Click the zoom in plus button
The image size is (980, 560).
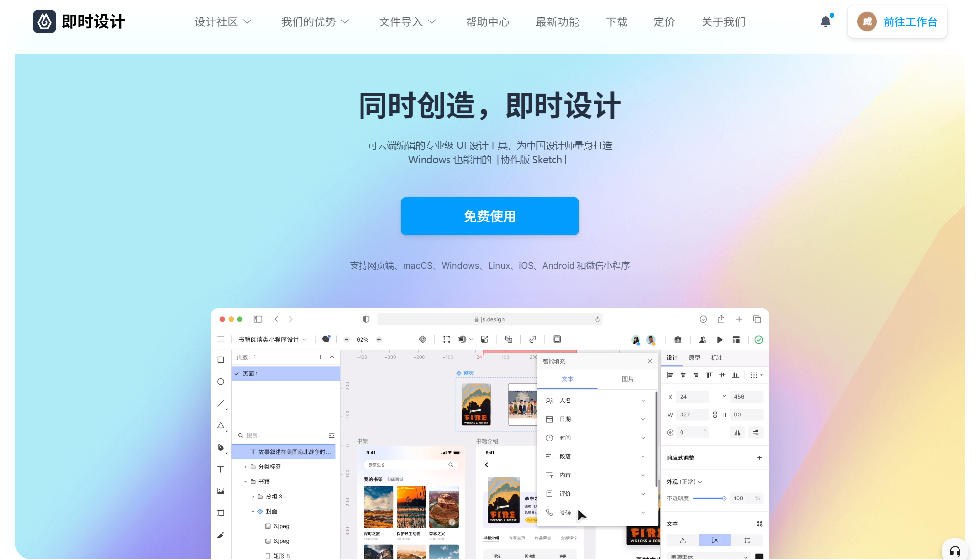(x=379, y=340)
